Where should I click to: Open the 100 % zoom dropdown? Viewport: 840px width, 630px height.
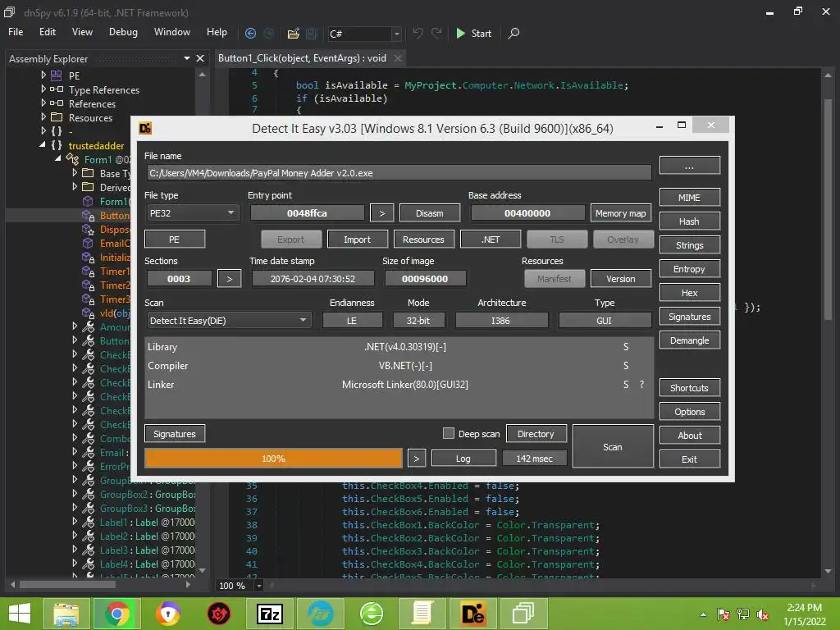[x=259, y=586]
